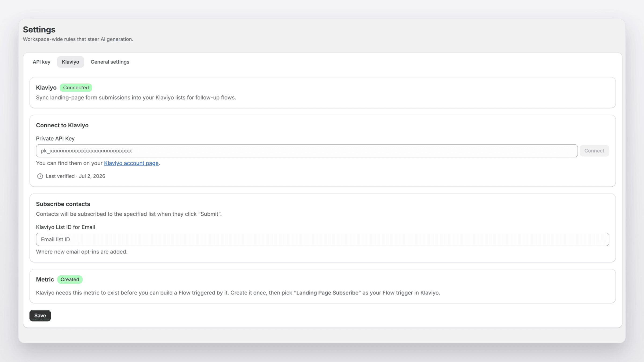Switch to the General settings tab
The height and width of the screenshot is (362, 644).
point(110,62)
